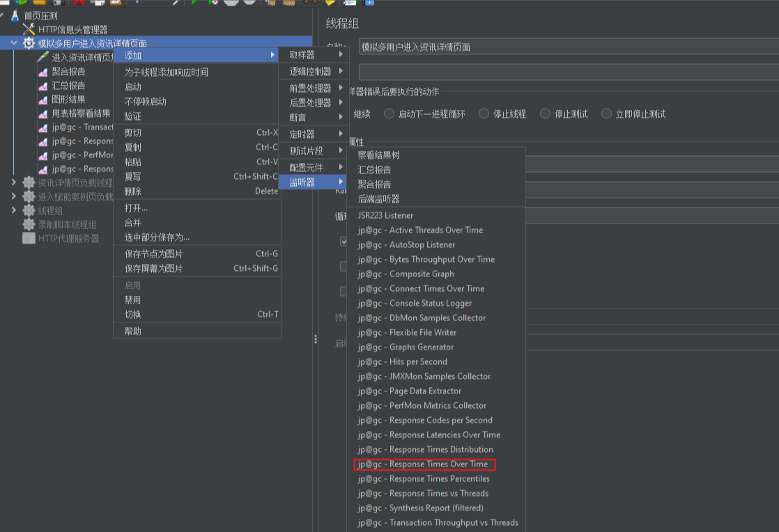The width and height of the screenshot is (779, 532).
Task: Select the 立即停止测试 radio button
Action: point(606,114)
